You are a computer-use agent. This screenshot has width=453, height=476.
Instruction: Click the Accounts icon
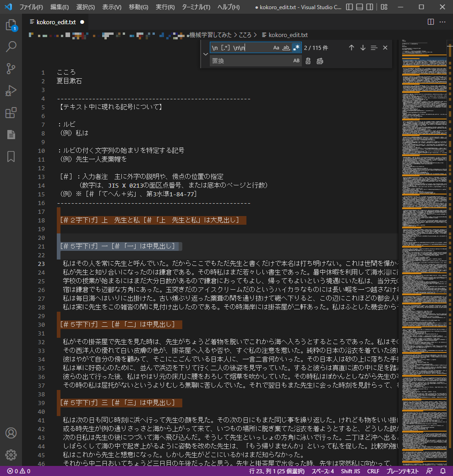[11, 433]
